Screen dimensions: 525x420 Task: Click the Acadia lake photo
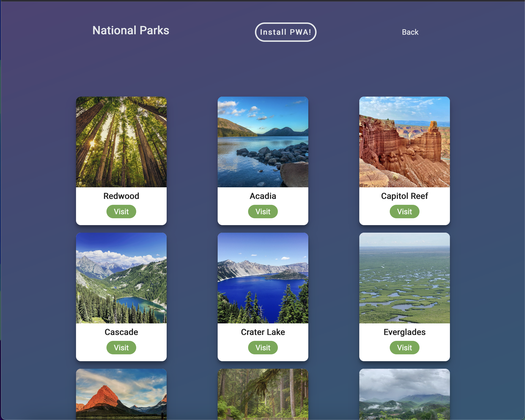(x=263, y=141)
